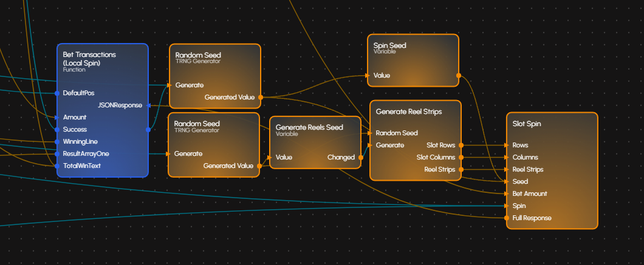Select the bottom Random Seed node title
The height and width of the screenshot is (265, 644).
point(197,124)
